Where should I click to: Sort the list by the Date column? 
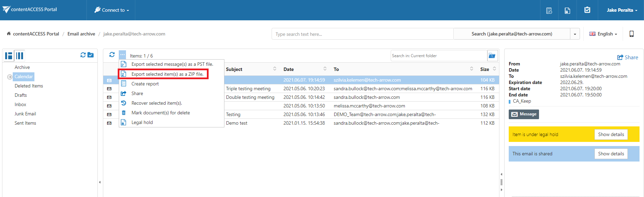tap(288, 69)
